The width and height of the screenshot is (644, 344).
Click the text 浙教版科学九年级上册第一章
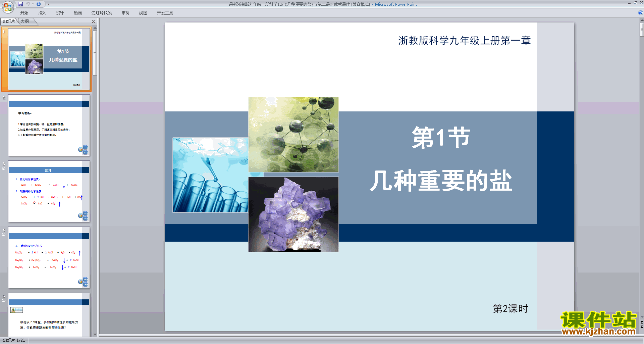tap(465, 41)
